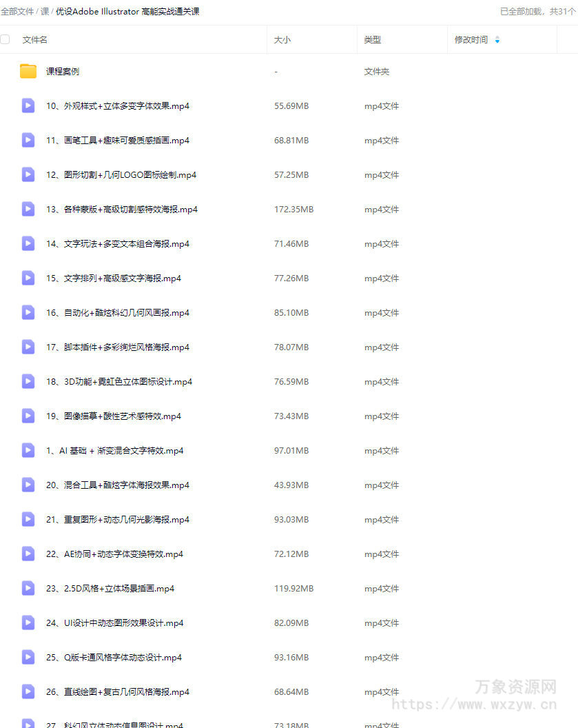
Task: Sort the list by 大小 column header
Action: point(282,40)
